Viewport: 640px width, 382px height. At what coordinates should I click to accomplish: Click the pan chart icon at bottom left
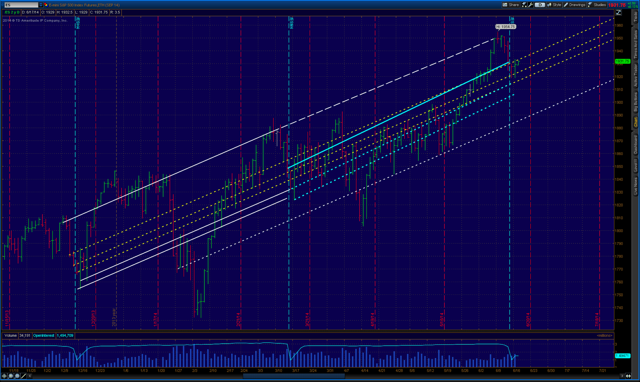(x=4, y=376)
